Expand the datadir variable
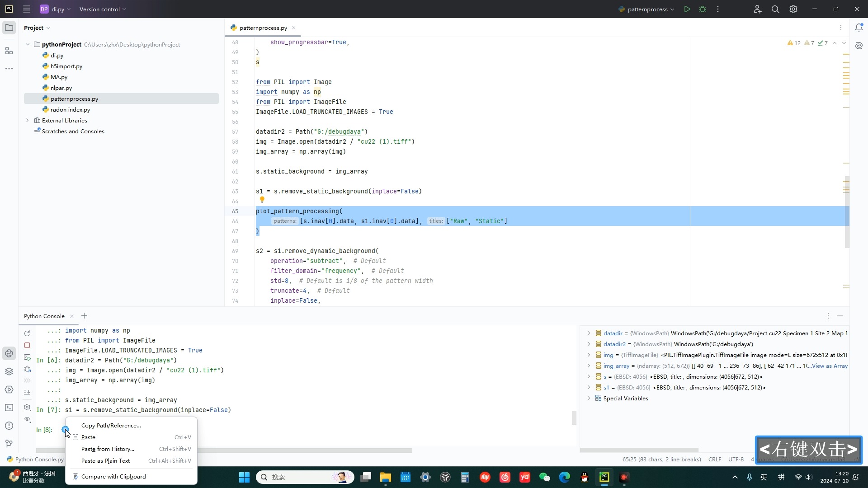 coord(589,333)
